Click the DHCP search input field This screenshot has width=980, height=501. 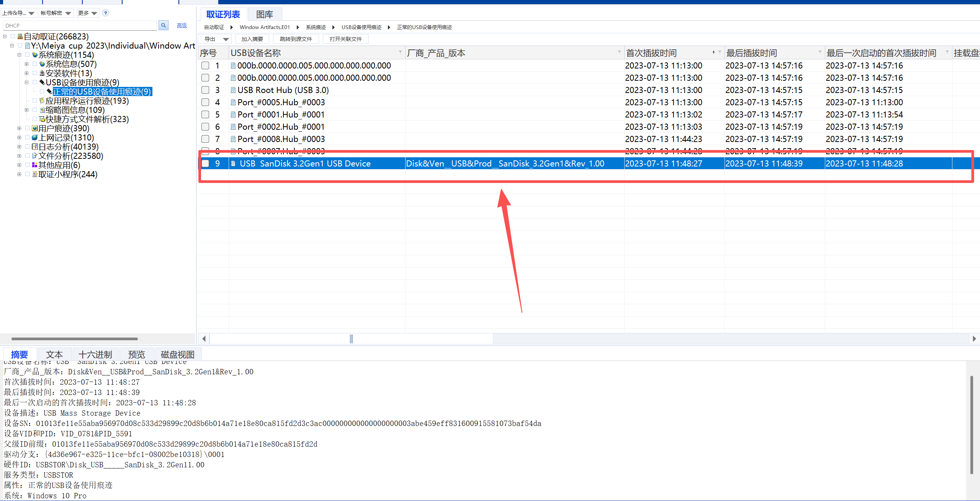[80, 26]
